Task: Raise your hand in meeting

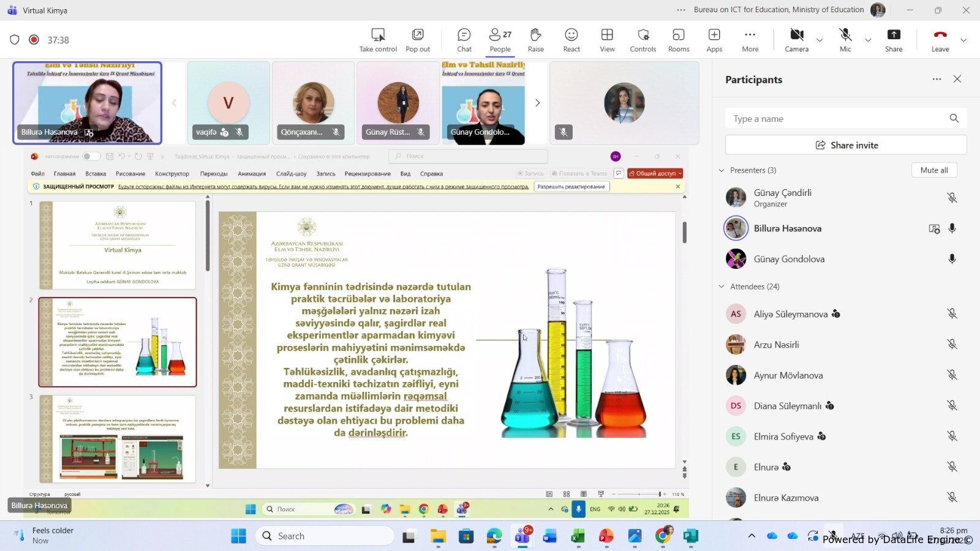Action: [535, 40]
